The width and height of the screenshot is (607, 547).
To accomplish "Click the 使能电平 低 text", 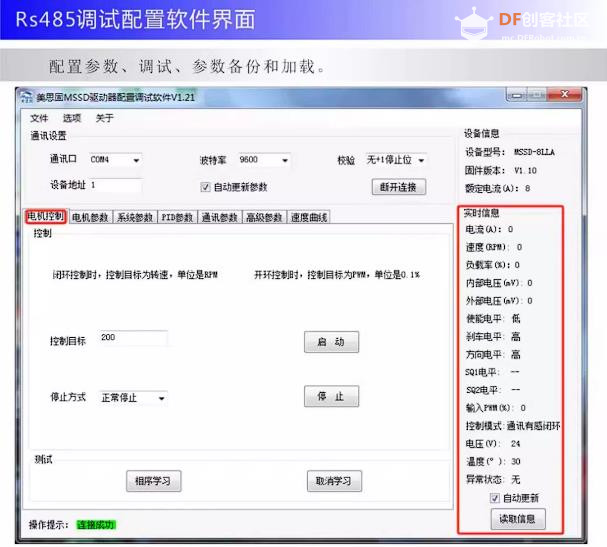I will [493, 319].
